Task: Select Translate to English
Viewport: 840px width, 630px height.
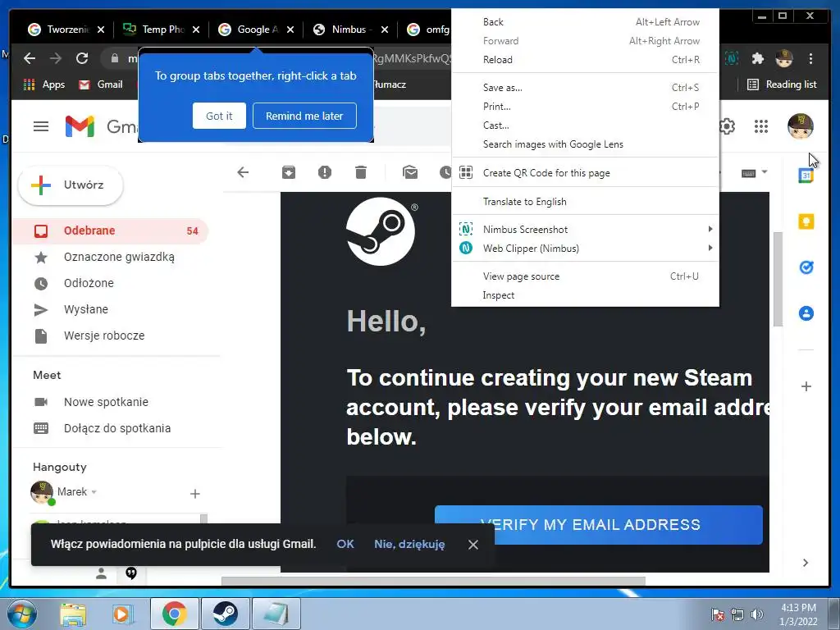Action: click(585, 202)
